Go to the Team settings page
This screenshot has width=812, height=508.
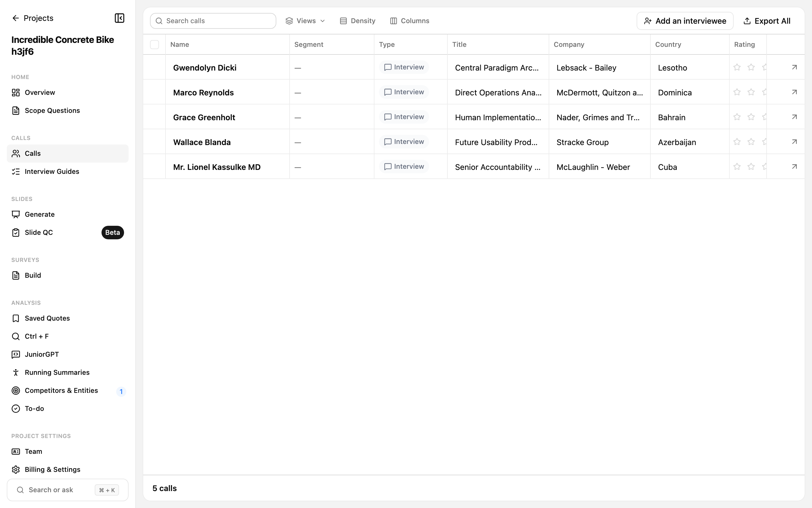click(x=67, y=451)
